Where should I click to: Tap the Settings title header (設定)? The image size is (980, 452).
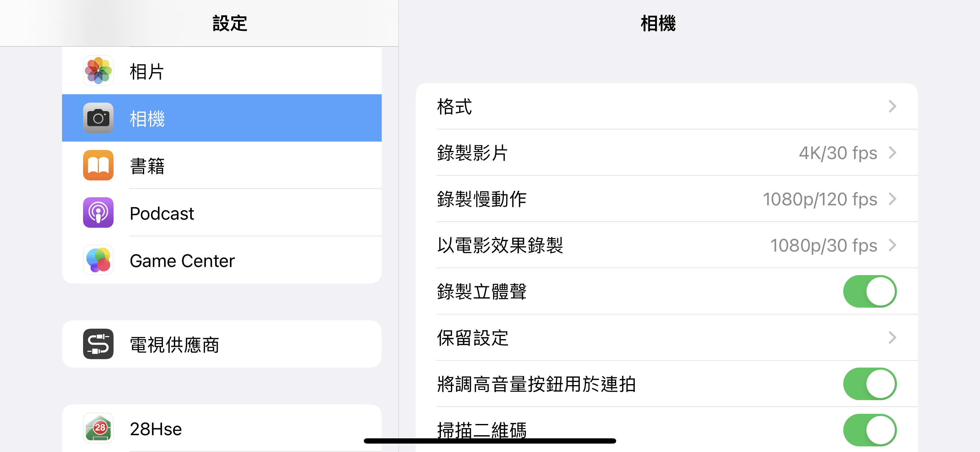click(x=230, y=23)
